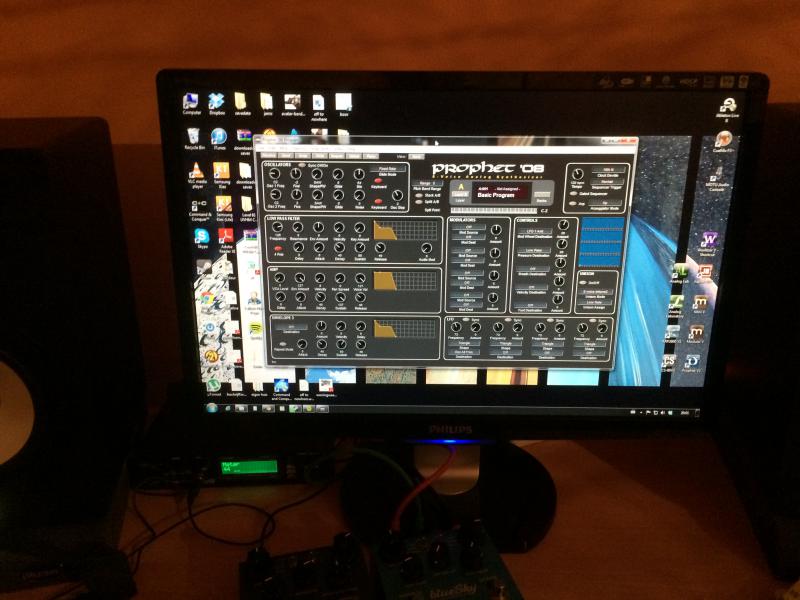The height and width of the screenshot is (600, 800).
Task: Open the Pressure Destination dropdown
Action: (x=533, y=251)
